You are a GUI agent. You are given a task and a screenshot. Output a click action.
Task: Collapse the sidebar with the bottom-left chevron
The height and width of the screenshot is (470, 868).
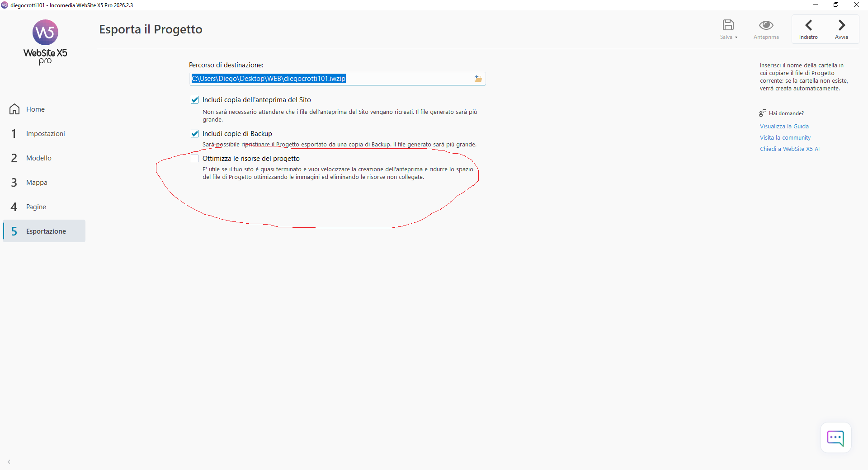coord(9,462)
